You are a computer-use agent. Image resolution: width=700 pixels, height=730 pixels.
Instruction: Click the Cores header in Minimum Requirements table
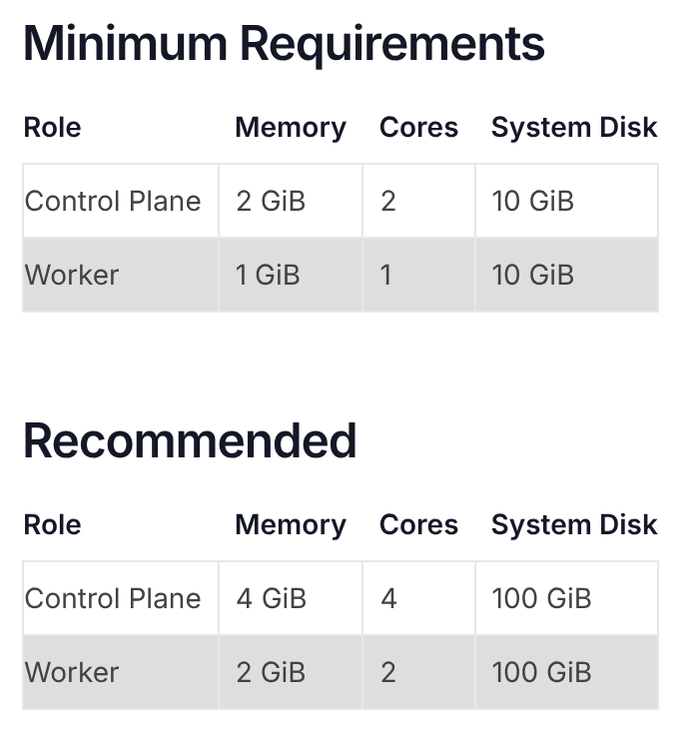[418, 128]
